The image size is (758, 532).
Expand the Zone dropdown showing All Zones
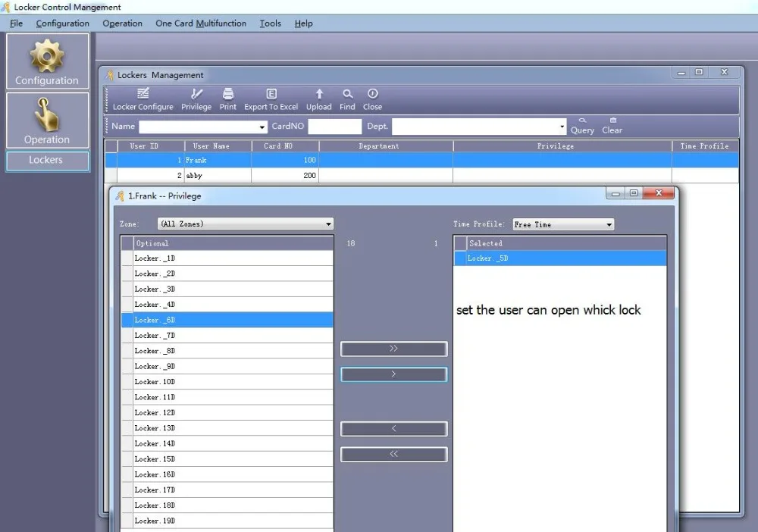click(328, 224)
